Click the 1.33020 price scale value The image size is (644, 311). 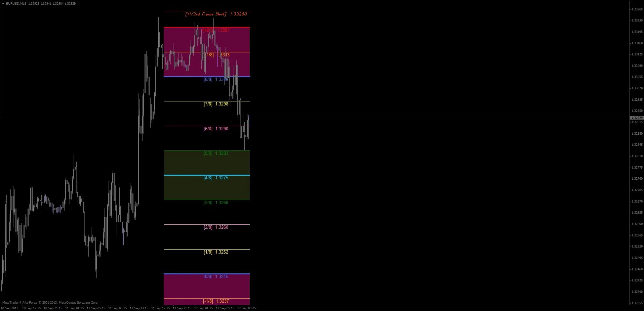(x=637, y=88)
